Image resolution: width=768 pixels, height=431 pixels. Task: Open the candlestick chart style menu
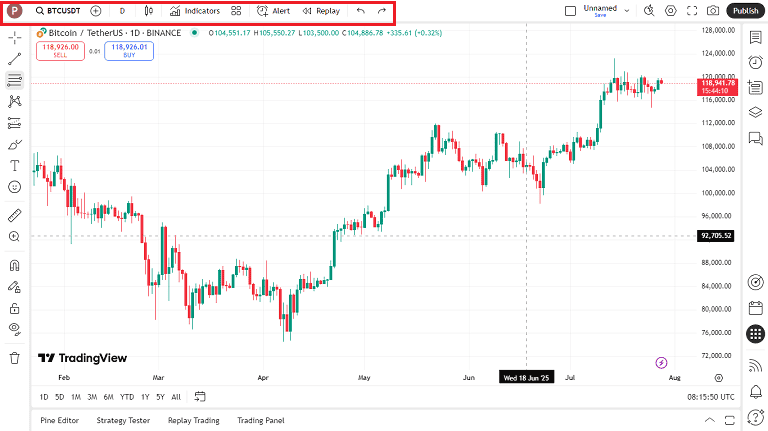(149, 11)
